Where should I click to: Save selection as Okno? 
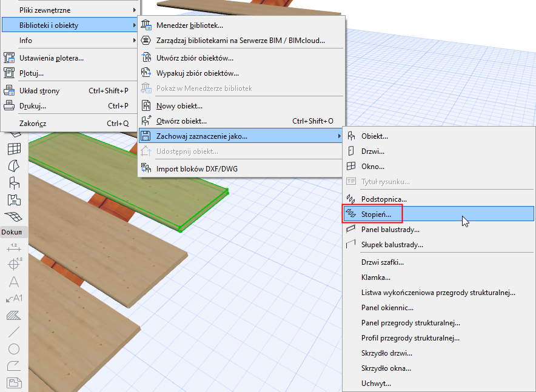(438, 166)
